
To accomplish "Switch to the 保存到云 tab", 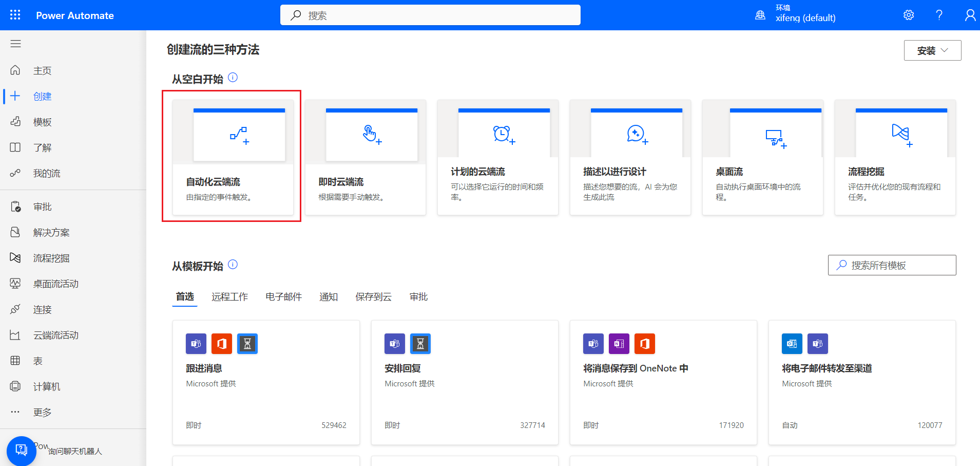I will tap(373, 296).
